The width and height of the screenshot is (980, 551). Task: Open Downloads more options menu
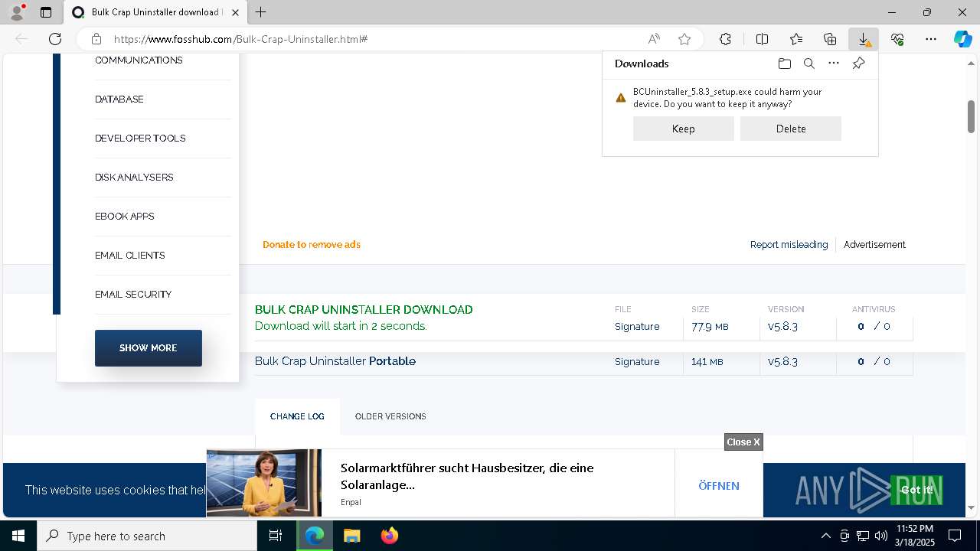point(834,64)
